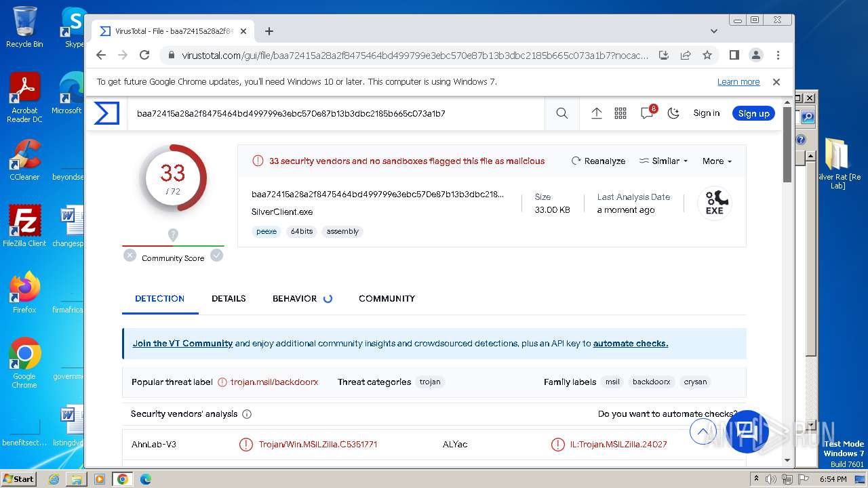Click the 64bits tag
Screen dimensions: 868x488
tap(302, 231)
